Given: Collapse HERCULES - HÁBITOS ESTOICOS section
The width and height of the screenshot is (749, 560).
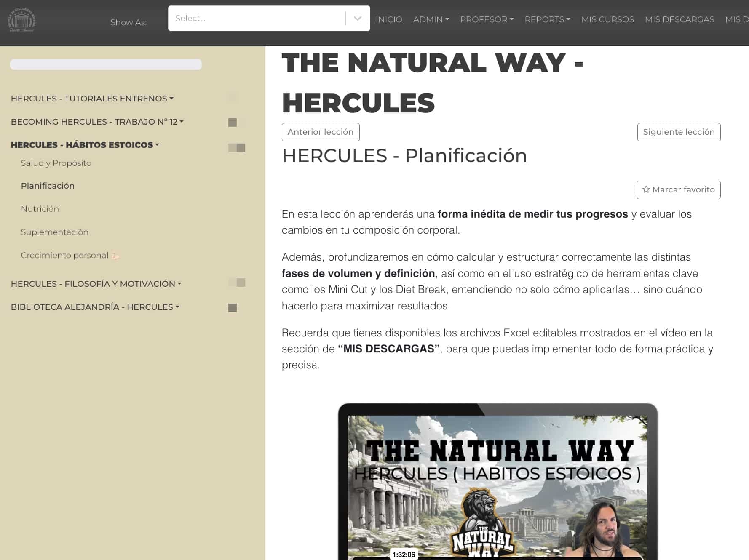Looking at the screenshot, I should [85, 145].
